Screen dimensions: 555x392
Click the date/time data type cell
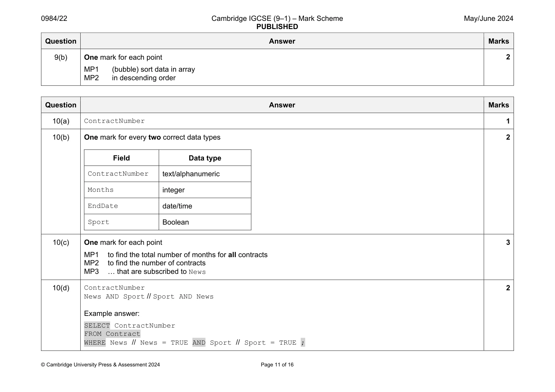205,206
